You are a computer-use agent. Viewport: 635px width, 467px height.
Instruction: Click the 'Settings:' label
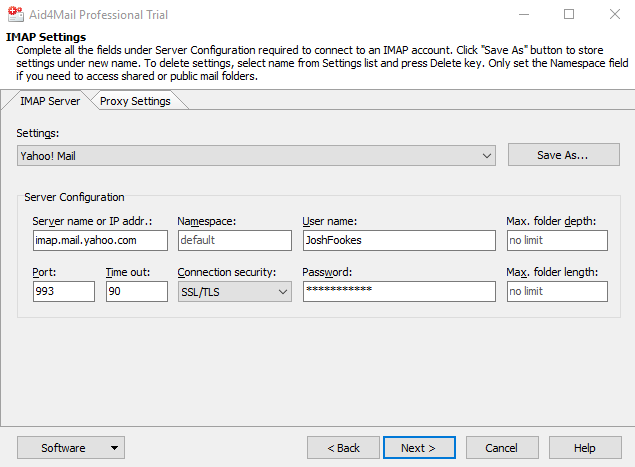(x=38, y=133)
